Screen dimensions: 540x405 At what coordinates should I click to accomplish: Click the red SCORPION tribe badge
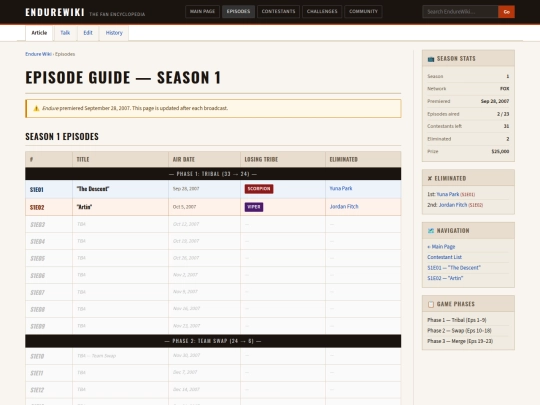coord(259,189)
